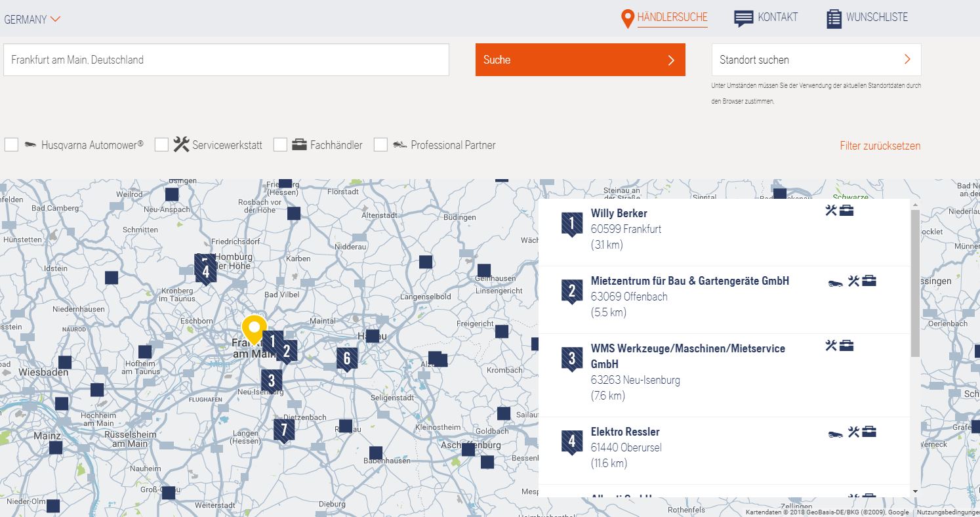
Task: Open Willy Berker dealer entry
Action: (724, 232)
